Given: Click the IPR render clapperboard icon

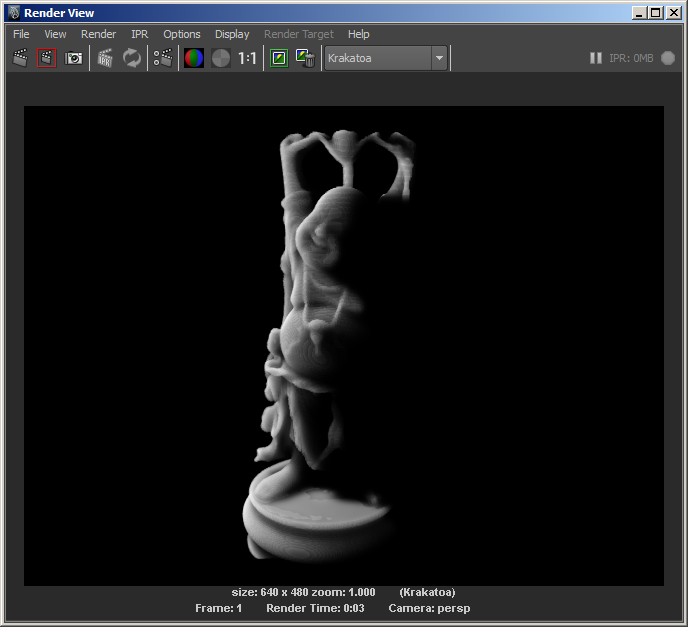Looking at the screenshot, I should coord(105,58).
